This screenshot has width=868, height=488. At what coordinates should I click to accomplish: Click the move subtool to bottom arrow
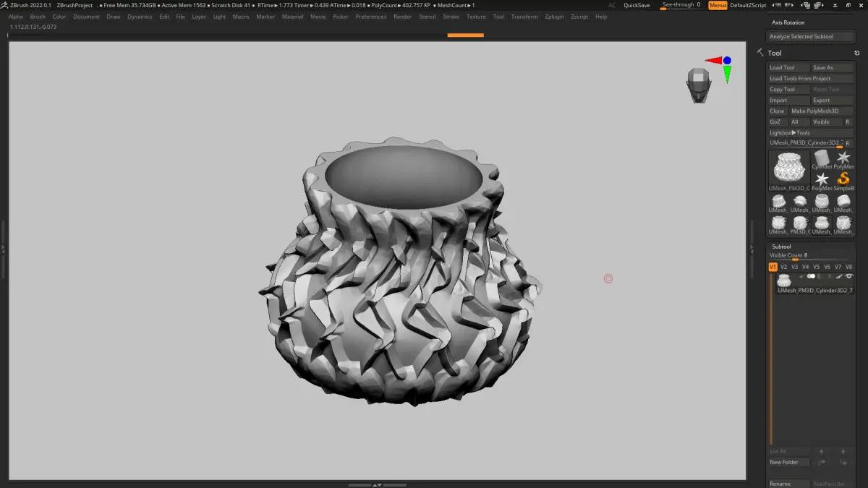[843, 463]
